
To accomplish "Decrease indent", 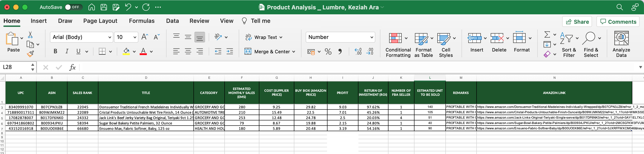I will click(218, 51).
